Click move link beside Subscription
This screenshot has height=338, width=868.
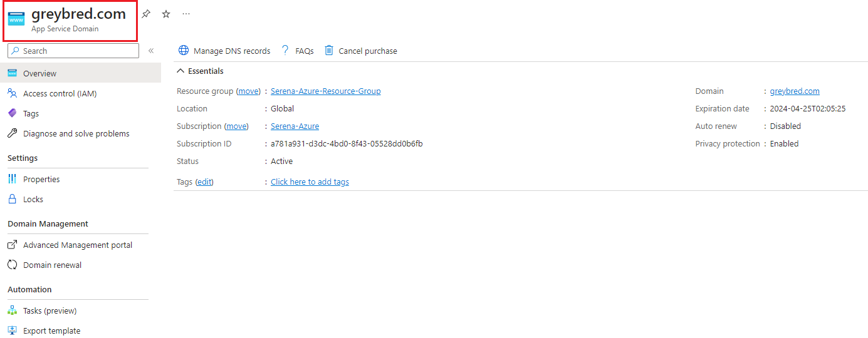coord(236,126)
